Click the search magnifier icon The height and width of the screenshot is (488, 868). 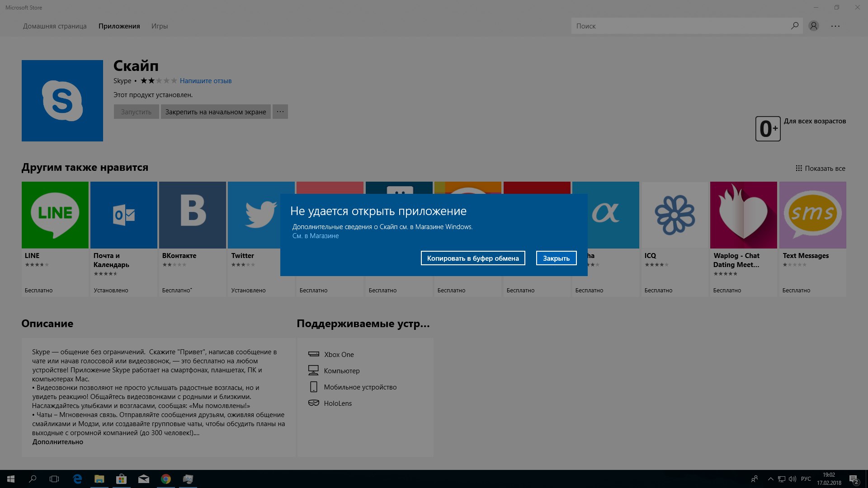[794, 26]
